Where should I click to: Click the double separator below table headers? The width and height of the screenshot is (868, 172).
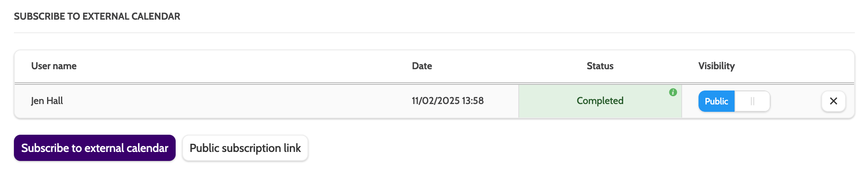[434, 84]
